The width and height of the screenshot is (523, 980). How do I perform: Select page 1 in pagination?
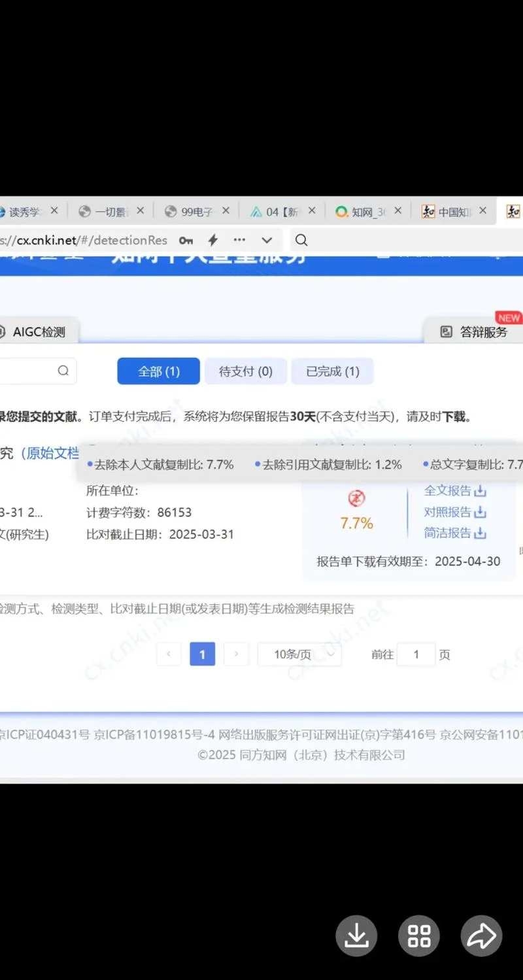click(202, 654)
